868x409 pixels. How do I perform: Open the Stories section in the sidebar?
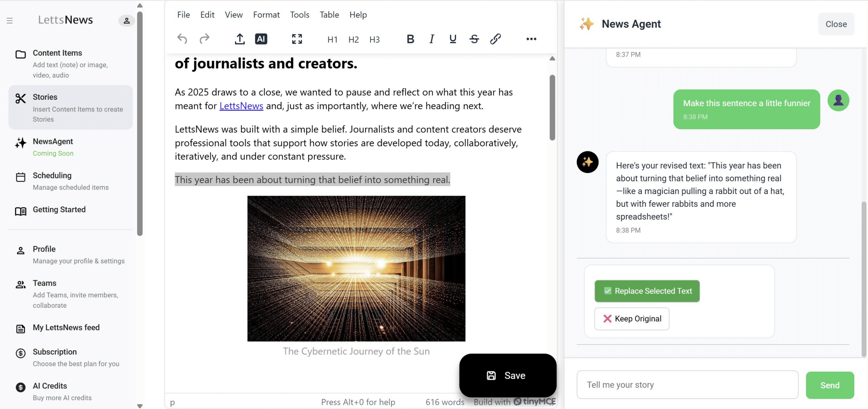44,97
